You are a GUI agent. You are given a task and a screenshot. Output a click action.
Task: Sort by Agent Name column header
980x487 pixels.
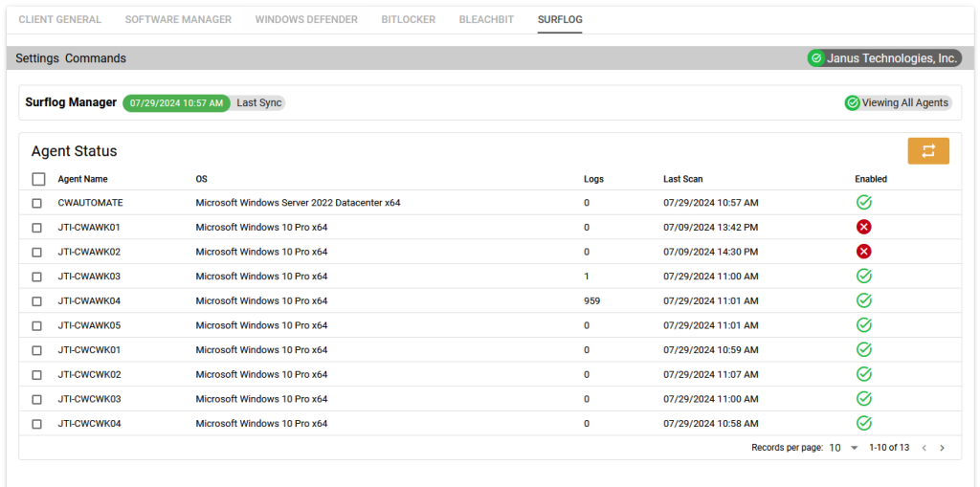click(x=82, y=179)
